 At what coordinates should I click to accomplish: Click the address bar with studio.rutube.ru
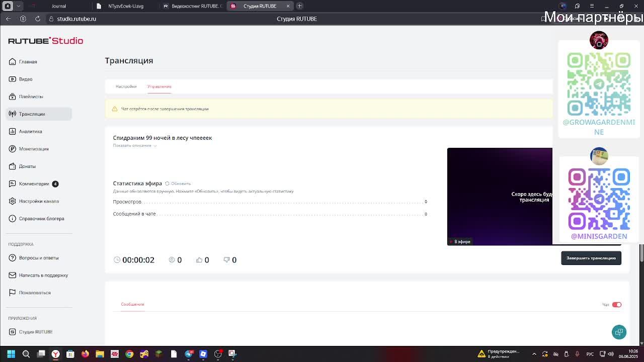click(x=76, y=19)
